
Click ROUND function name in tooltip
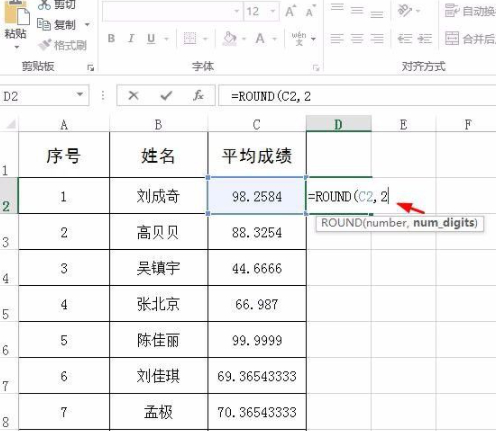click(x=341, y=222)
